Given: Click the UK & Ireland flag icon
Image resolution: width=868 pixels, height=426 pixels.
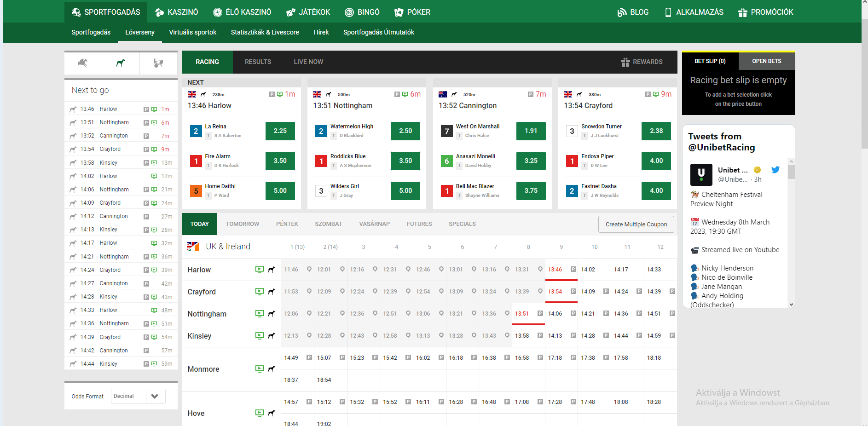Looking at the screenshot, I should [193, 247].
